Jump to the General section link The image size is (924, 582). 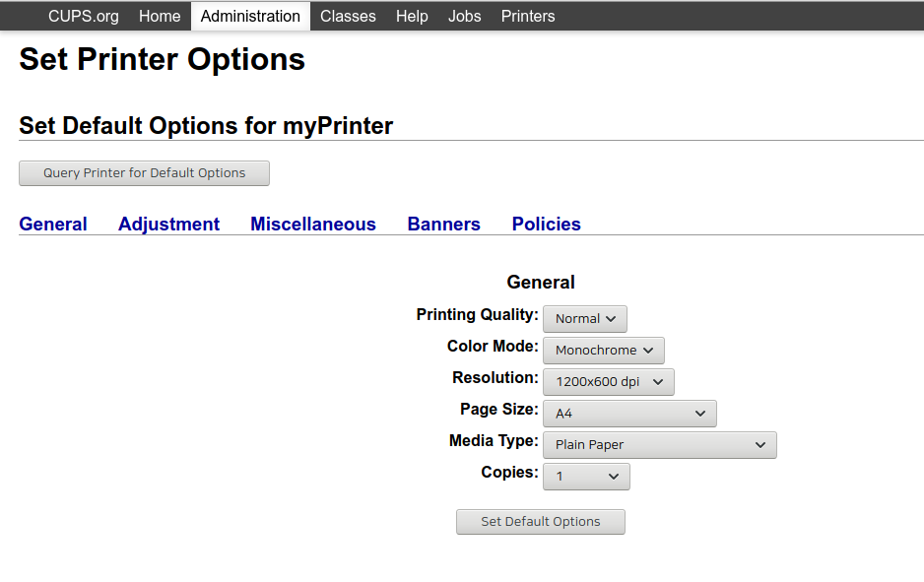pyautogui.click(x=53, y=225)
